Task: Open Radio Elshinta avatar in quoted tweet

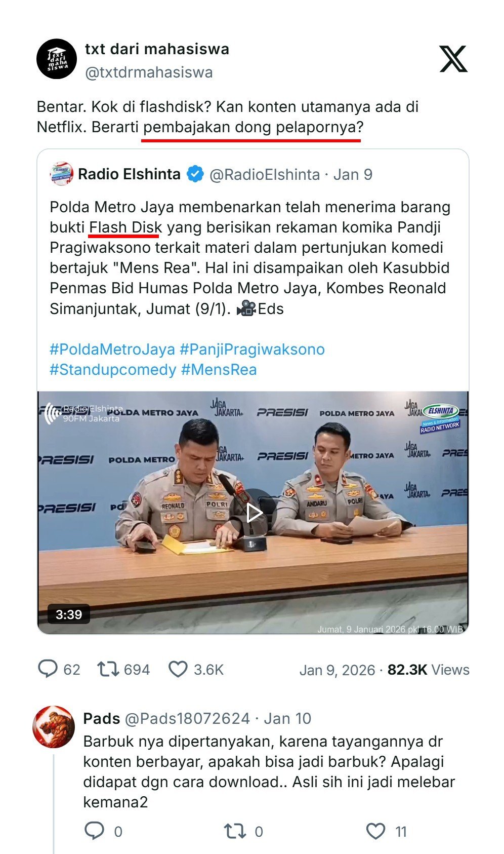Action: [x=62, y=174]
